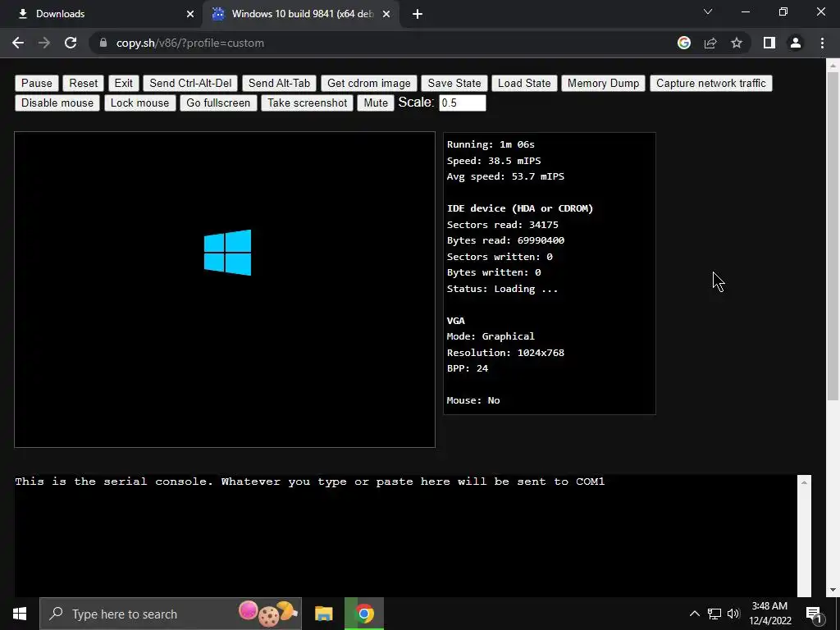Share this page icon
The width and height of the screenshot is (840, 630).
tap(710, 43)
